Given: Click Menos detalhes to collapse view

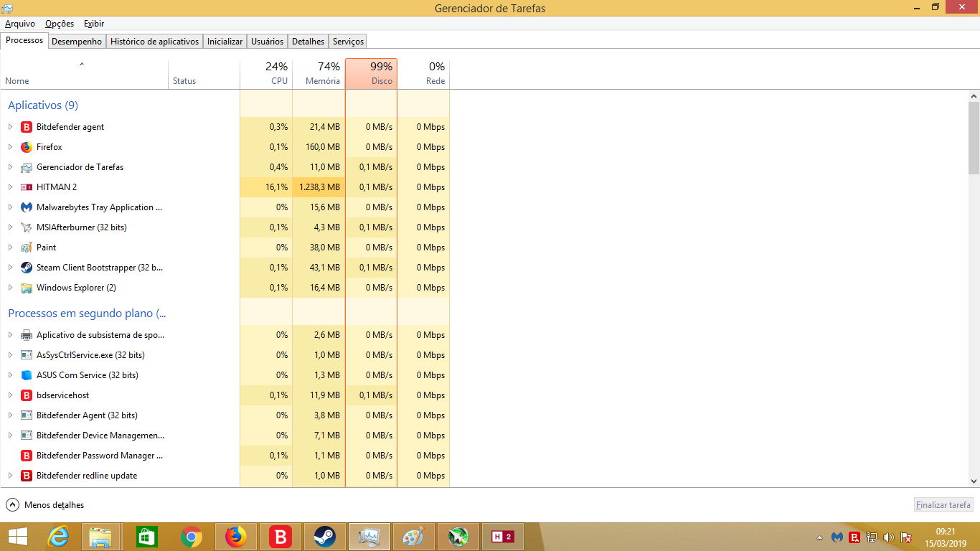Looking at the screenshot, I should [45, 505].
